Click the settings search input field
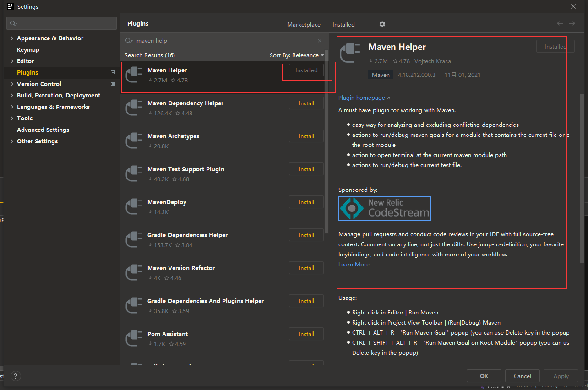Viewport: 588px width, 390px height. coord(62,23)
